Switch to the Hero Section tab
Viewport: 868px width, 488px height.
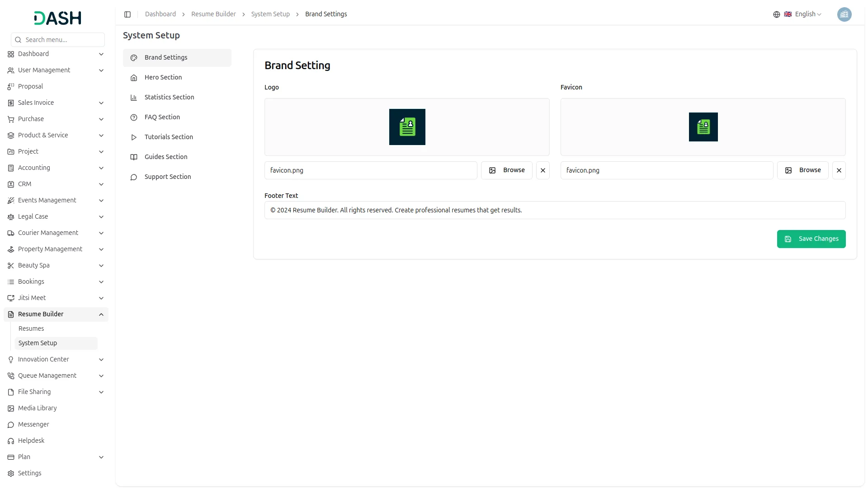[163, 77]
